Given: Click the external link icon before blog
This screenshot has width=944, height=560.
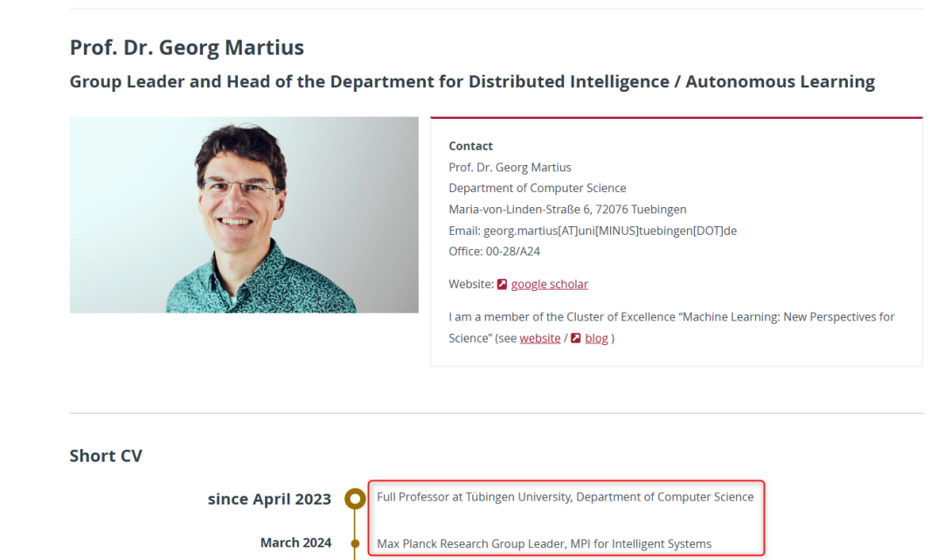Looking at the screenshot, I should [x=575, y=338].
